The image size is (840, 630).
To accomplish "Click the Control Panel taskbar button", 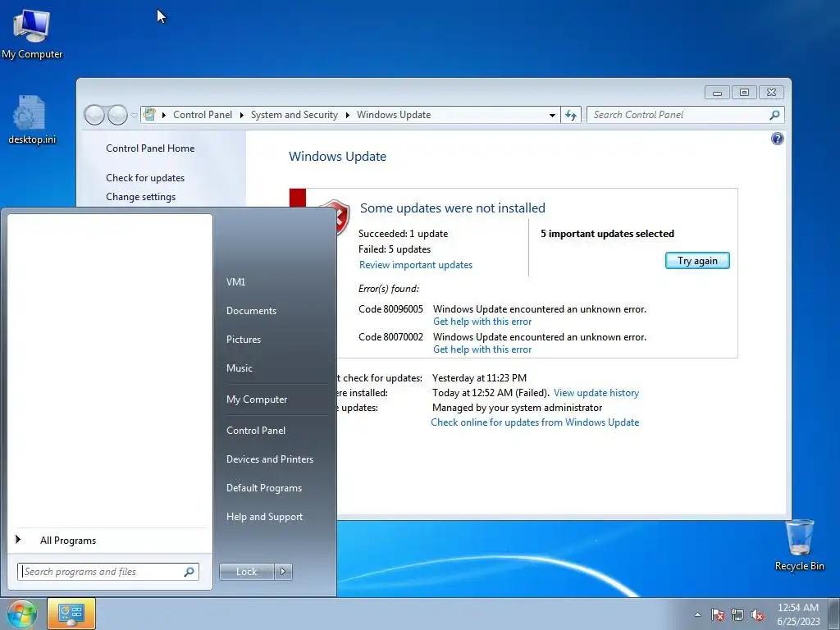I will click(71, 614).
